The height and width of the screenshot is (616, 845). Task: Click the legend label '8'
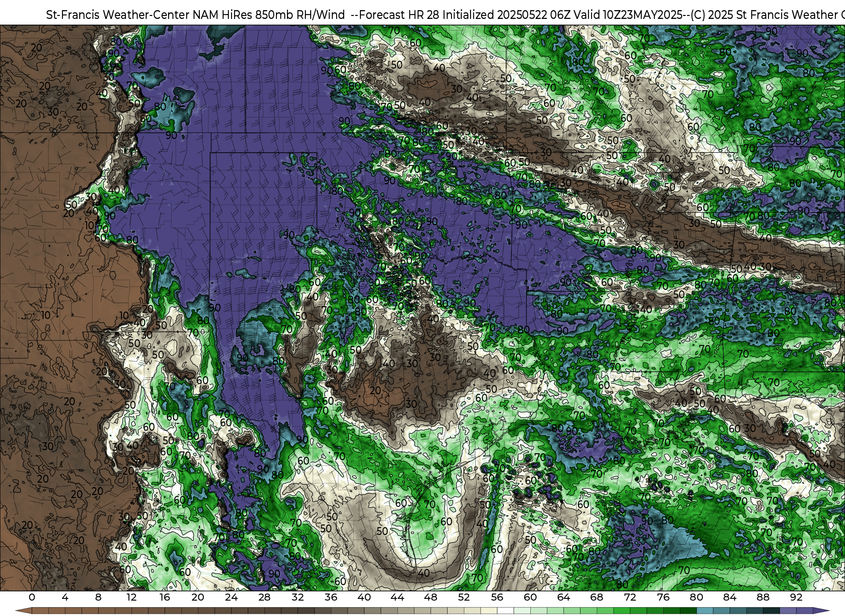point(98,598)
